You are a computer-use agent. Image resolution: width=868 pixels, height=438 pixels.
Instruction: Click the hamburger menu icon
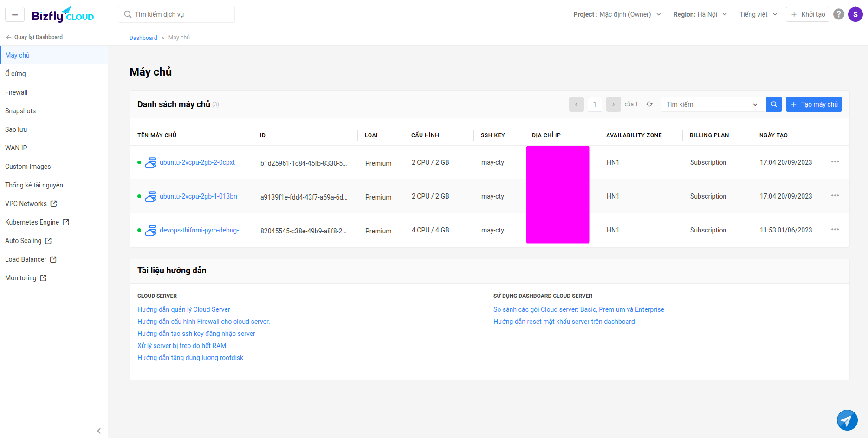coord(15,14)
